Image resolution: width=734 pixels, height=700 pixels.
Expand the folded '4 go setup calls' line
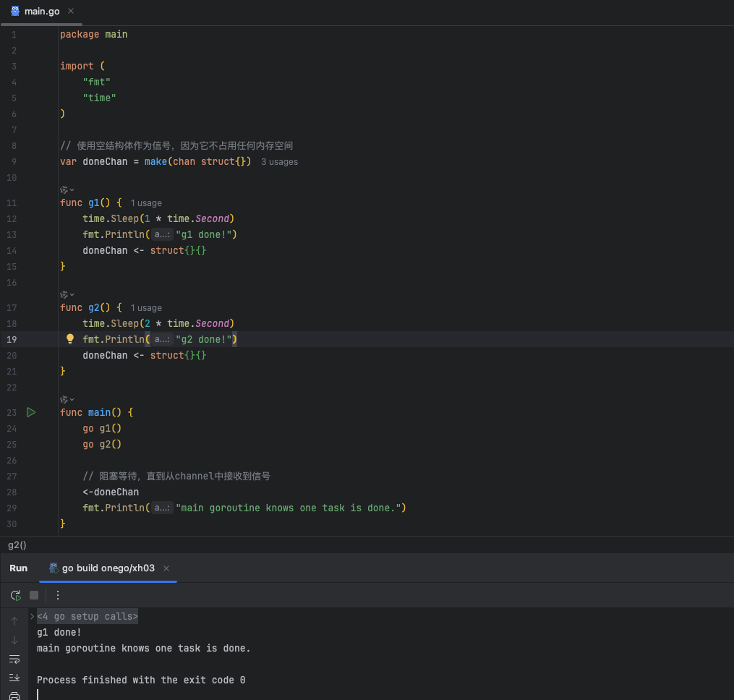[32, 616]
